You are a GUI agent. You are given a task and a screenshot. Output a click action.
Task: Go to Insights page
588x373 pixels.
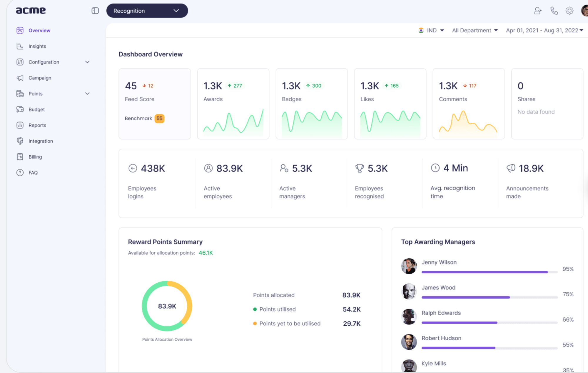point(37,46)
